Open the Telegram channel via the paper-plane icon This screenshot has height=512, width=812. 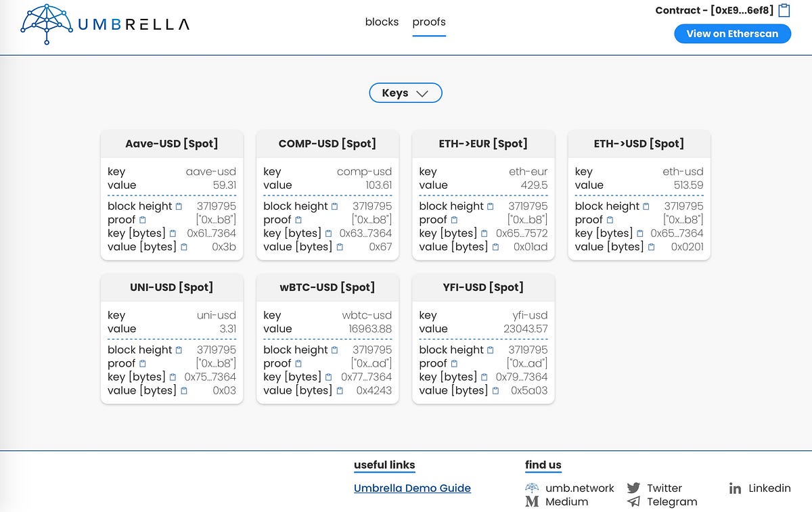pyautogui.click(x=634, y=501)
